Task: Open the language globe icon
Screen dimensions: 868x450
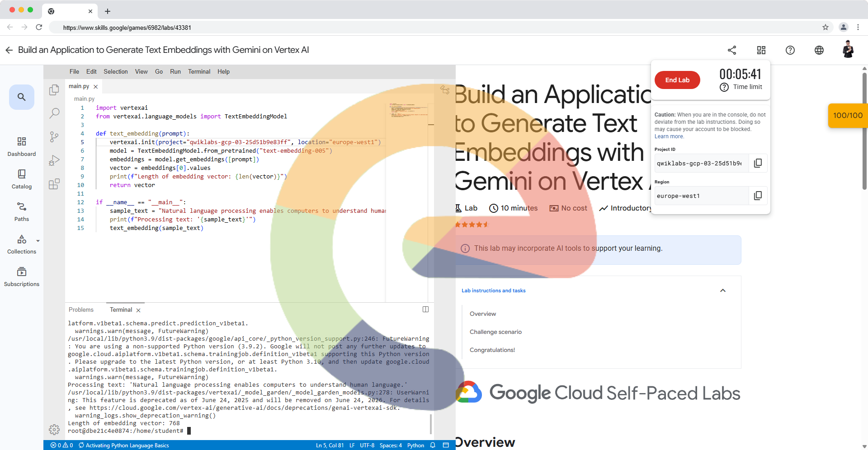Action: pyautogui.click(x=819, y=50)
